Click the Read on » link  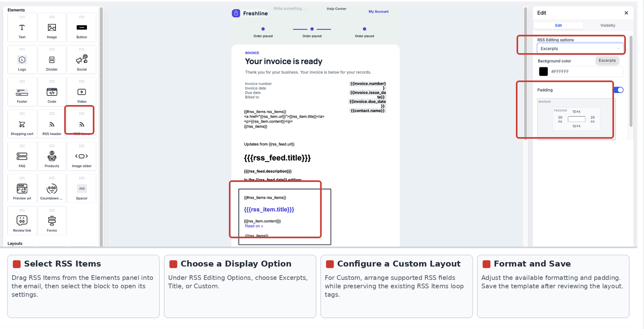254,226
